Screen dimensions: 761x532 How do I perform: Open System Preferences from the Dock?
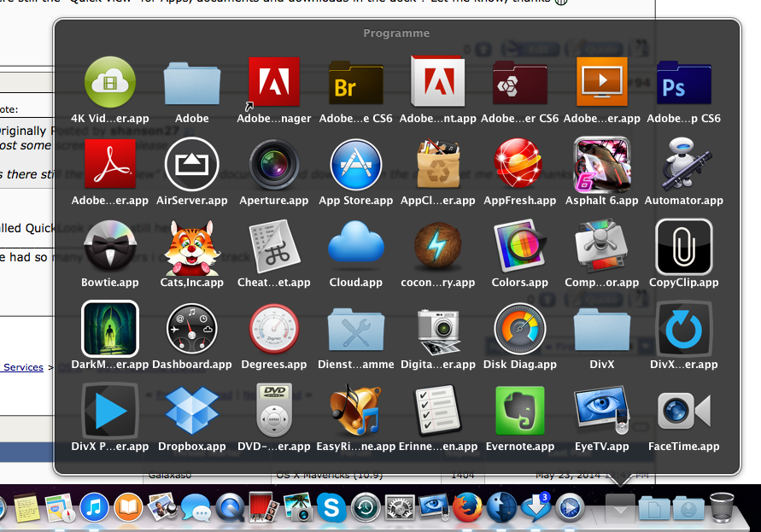pyautogui.click(x=400, y=508)
